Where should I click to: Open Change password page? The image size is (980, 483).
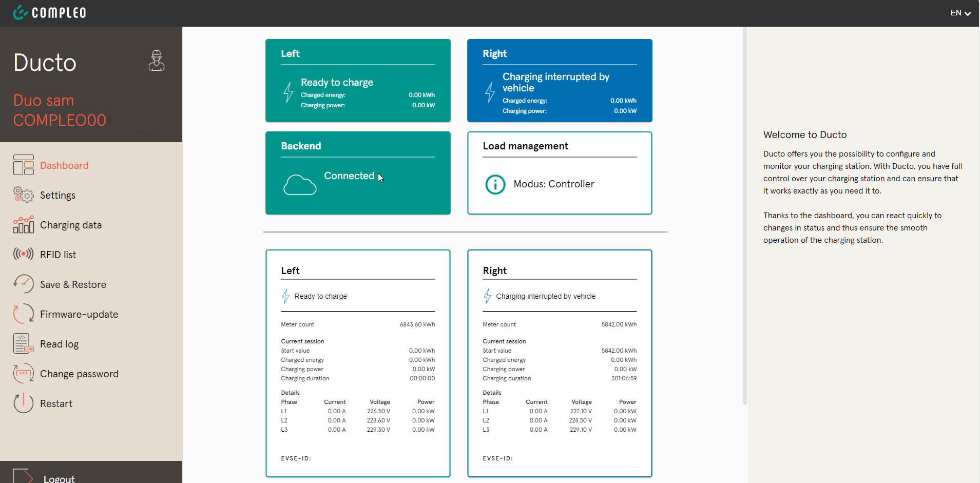pyautogui.click(x=79, y=374)
